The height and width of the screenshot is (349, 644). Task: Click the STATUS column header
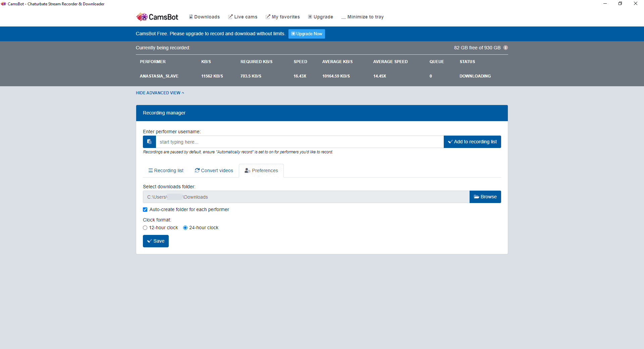[x=467, y=62]
